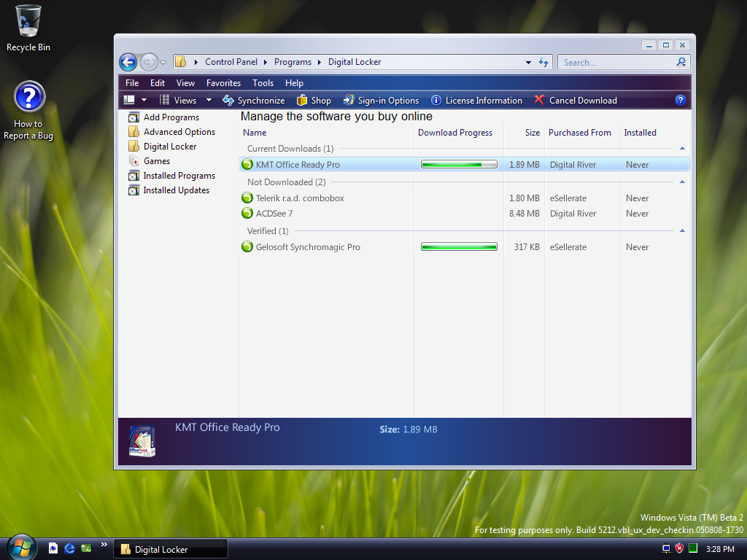This screenshot has width=747, height=560.
Task: Select the ACDSee 7 list entry
Action: click(x=274, y=214)
